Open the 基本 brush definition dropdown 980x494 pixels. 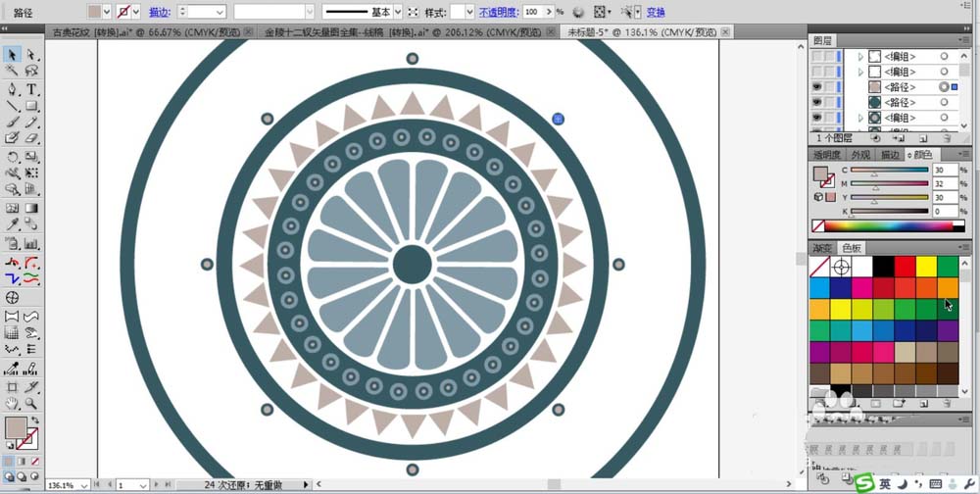(398, 12)
